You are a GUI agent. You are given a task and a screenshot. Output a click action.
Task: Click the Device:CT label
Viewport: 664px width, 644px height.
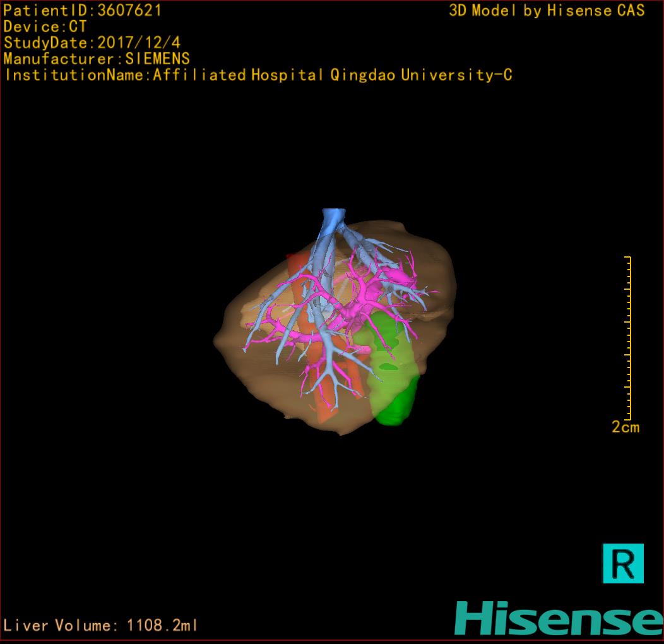(45, 27)
